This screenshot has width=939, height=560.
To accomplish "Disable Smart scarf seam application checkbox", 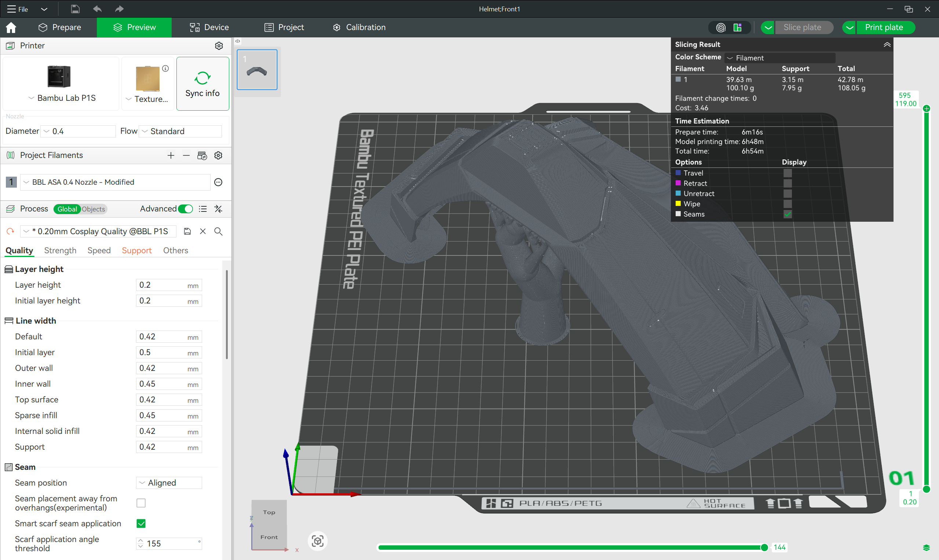I will point(141,523).
